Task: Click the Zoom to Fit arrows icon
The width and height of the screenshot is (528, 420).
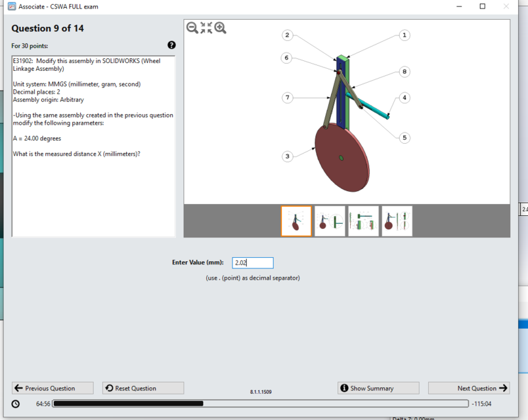Action: pyautogui.click(x=206, y=28)
